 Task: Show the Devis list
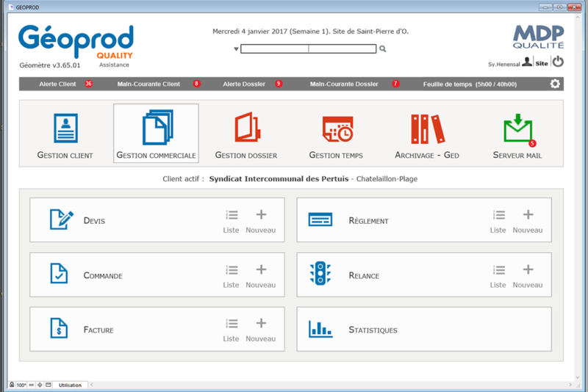[231, 220]
